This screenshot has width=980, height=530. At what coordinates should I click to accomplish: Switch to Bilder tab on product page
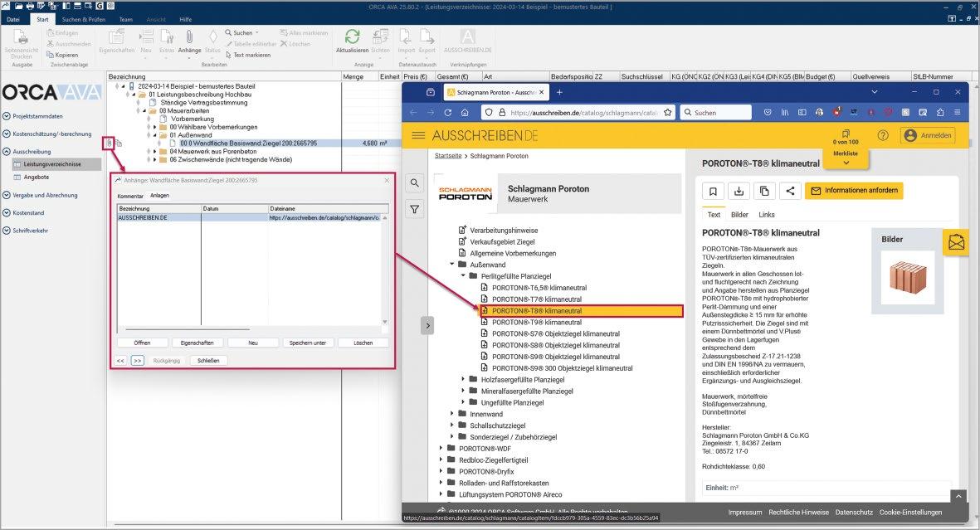[x=739, y=214]
